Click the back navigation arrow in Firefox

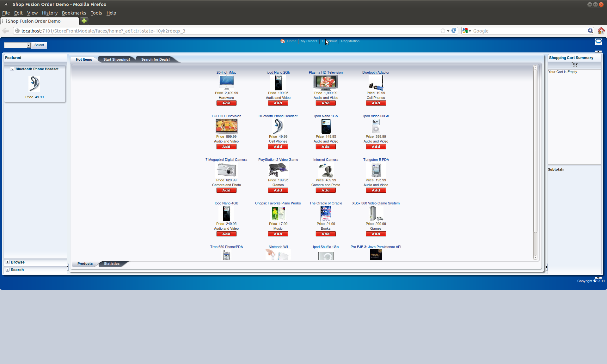pyautogui.click(x=5, y=31)
